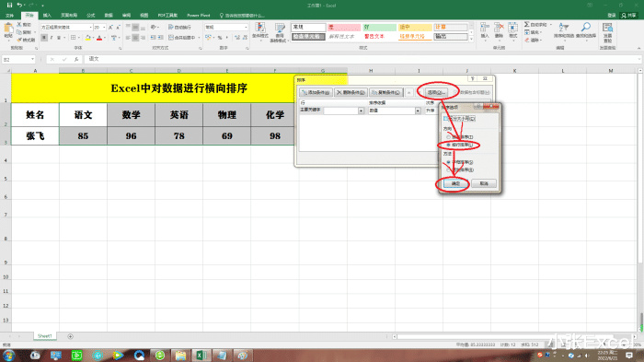The image size is (644, 362).
Task: Open primary keyword row dropdown in Sort dialog
Action: (x=361, y=111)
